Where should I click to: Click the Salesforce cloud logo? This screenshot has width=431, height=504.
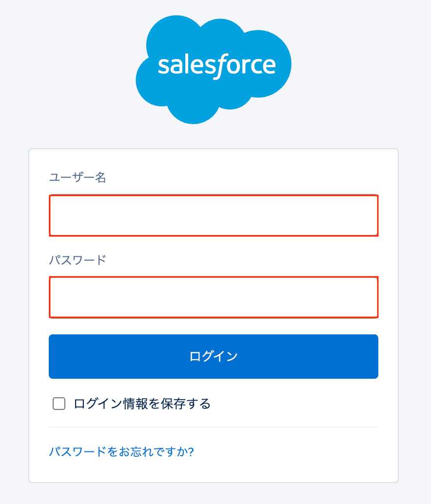[x=214, y=68]
